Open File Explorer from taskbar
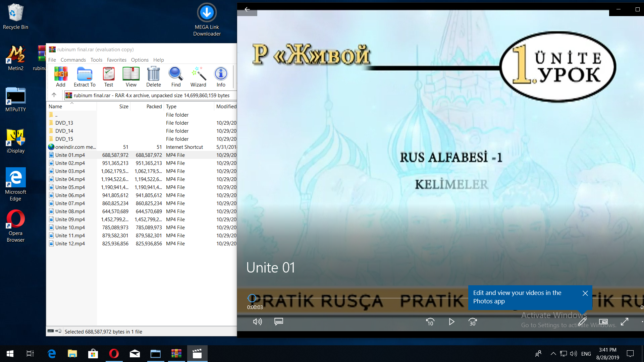This screenshot has height=362, width=644. (72, 354)
